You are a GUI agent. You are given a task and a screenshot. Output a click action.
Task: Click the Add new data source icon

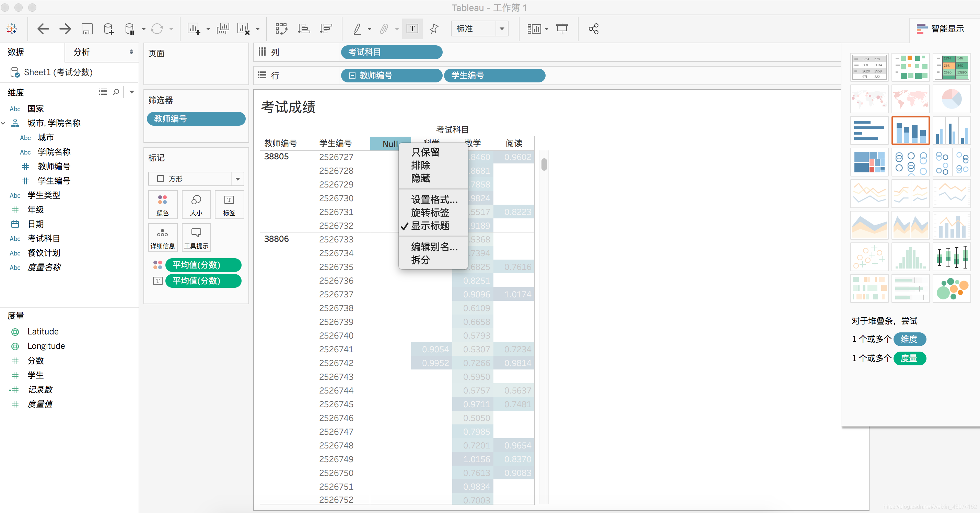point(108,29)
